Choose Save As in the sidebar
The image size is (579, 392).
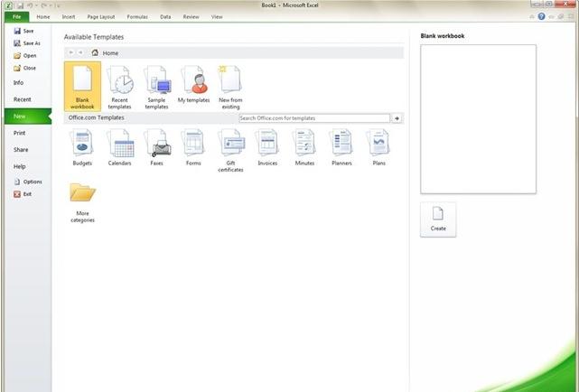point(31,42)
